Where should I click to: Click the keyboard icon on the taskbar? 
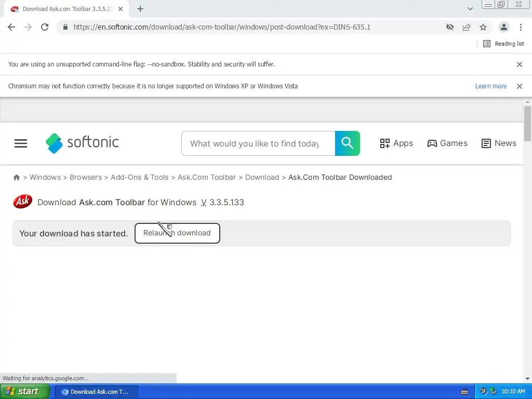click(x=464, y=392)
